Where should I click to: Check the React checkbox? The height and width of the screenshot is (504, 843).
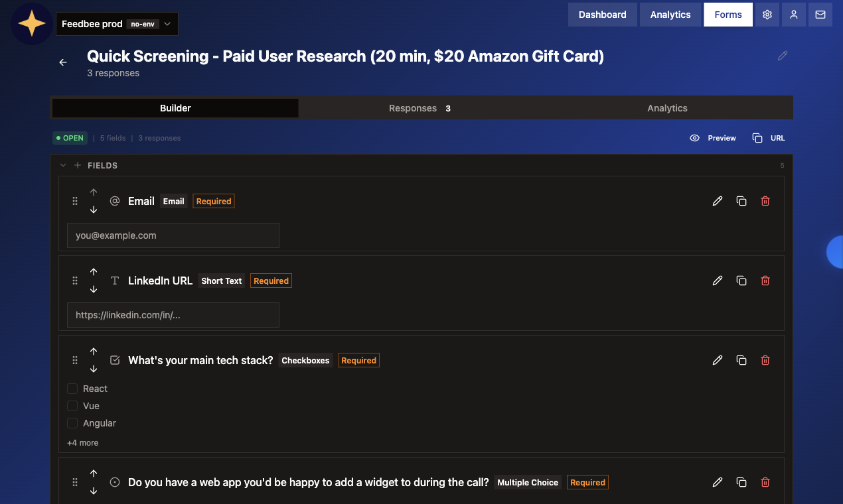pyautogui.click(x=72, y=389)
